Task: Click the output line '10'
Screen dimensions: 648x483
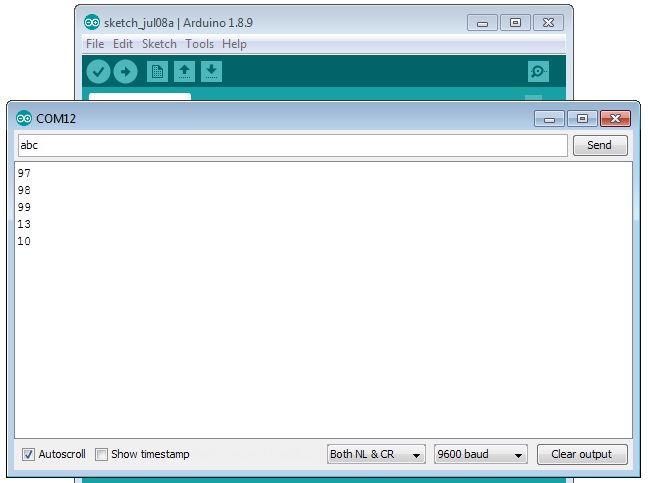Action: point(24,241)
